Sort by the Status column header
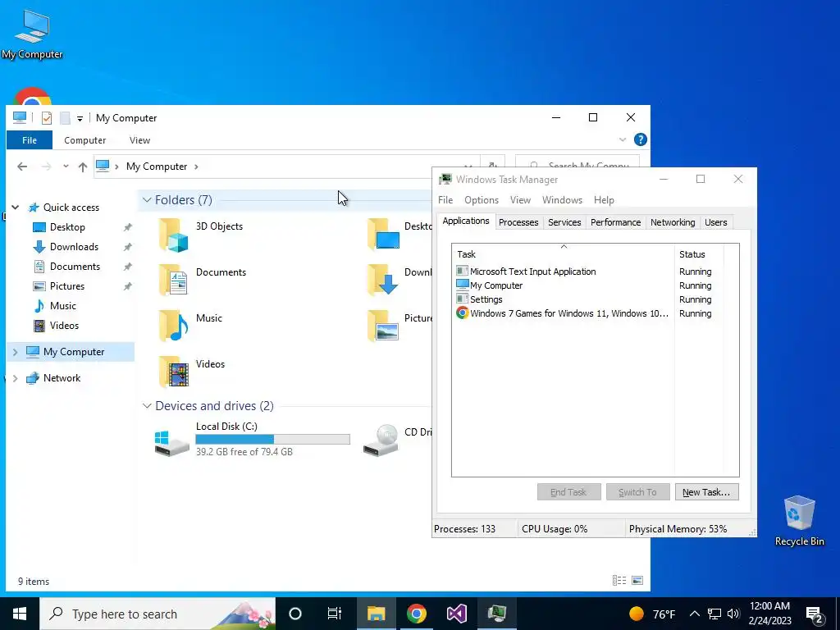The image size is (840, 630). pos(699,254)
